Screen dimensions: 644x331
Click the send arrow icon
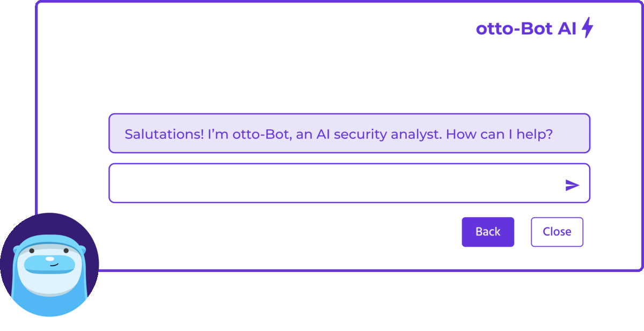572,185
